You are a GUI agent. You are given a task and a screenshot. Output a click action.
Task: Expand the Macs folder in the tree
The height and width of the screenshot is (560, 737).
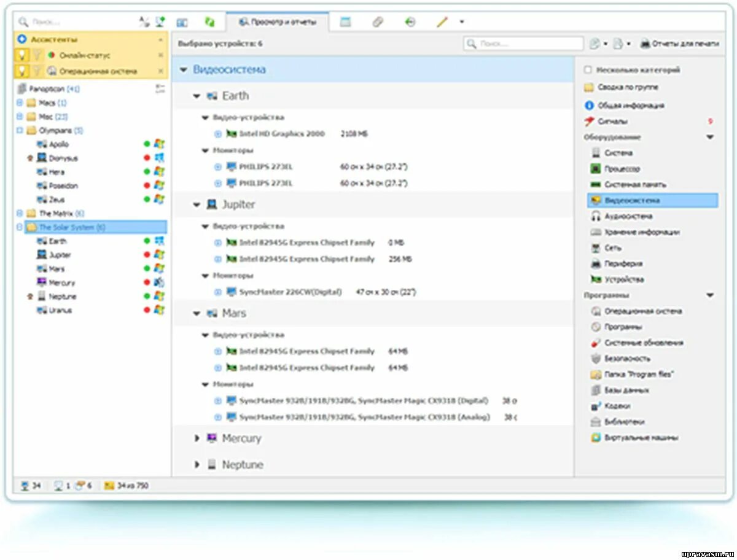pos(20,103)
